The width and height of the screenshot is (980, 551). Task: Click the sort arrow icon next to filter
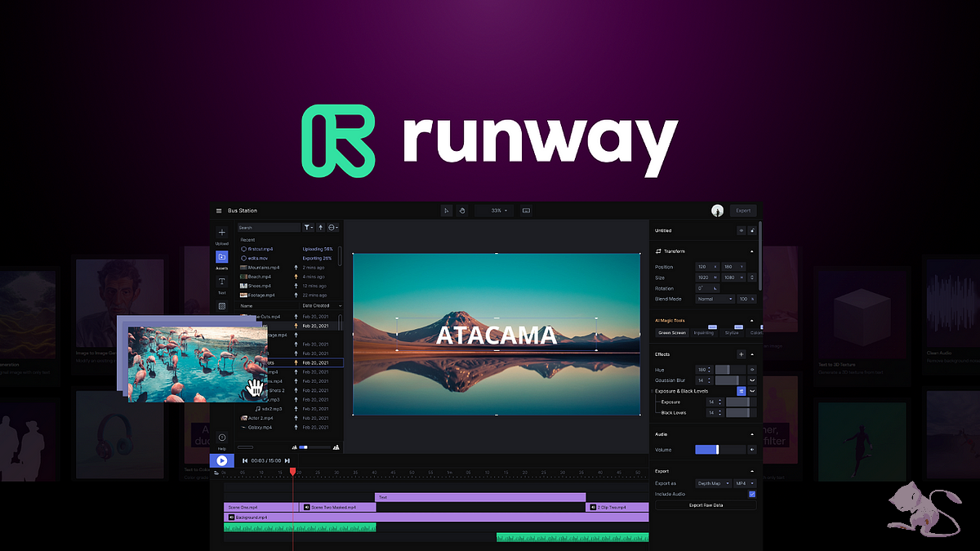tap(321, 228)
